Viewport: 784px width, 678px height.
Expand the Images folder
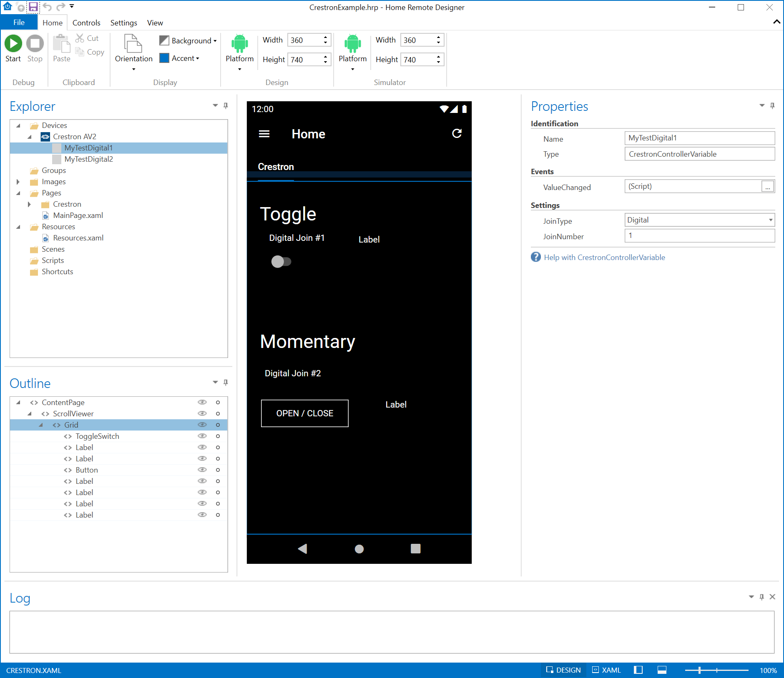(18, 182)
